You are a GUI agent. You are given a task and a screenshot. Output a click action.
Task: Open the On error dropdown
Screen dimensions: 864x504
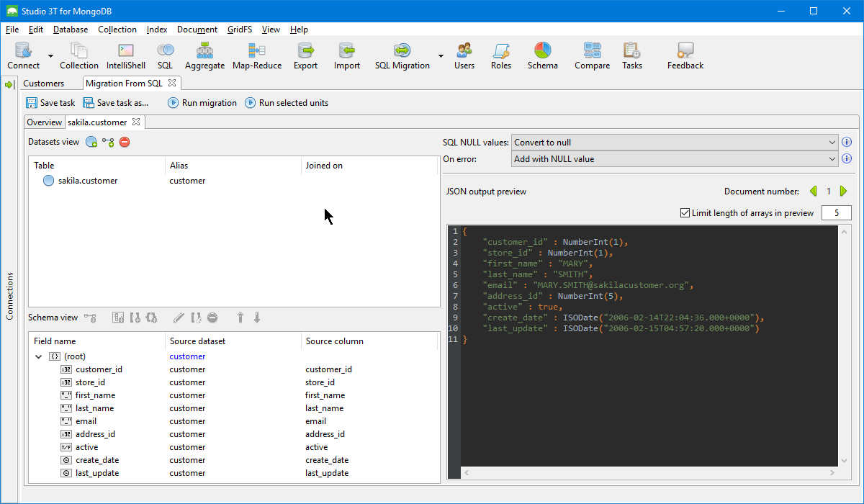tap(675, 158)
